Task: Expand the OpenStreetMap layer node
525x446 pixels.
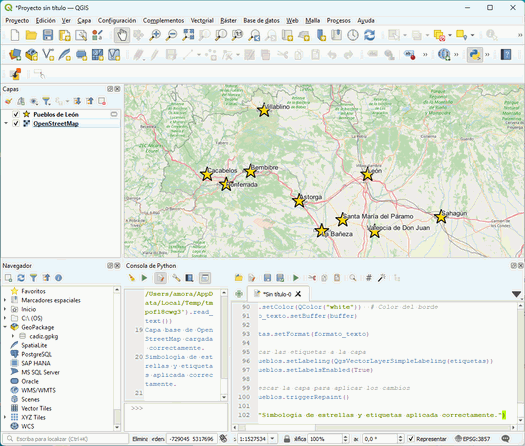Action: click(5, 124)
